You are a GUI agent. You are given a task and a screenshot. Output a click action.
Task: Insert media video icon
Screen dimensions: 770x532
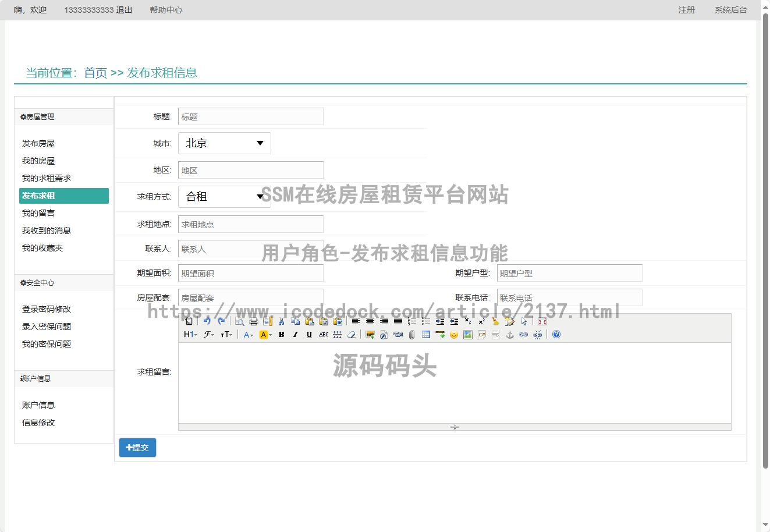[398, 335]
